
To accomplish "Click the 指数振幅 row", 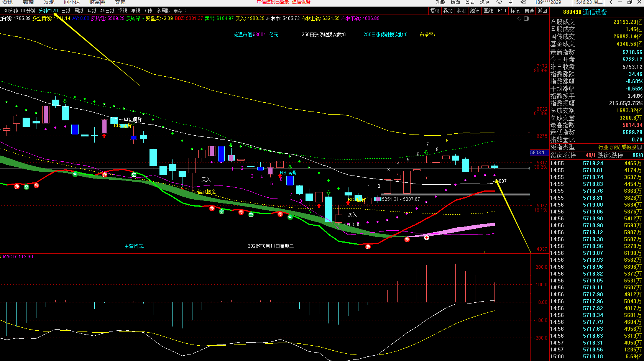I will 596,103.
